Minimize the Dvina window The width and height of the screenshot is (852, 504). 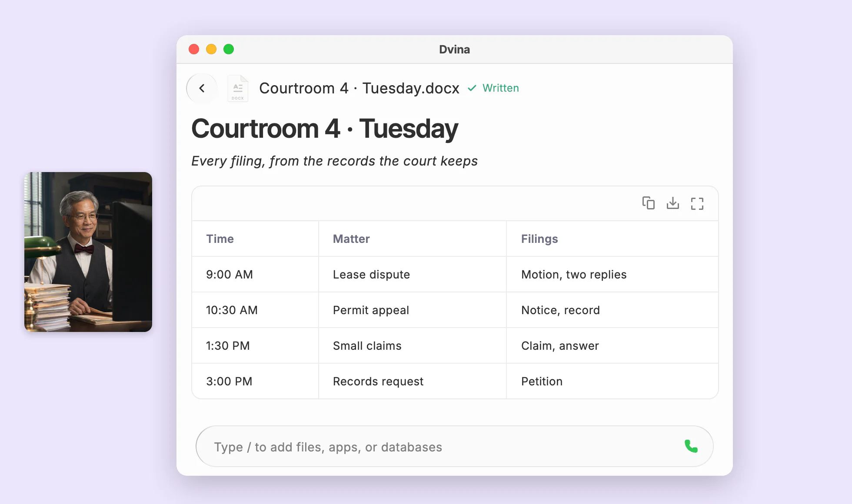(x=211, y=49)
